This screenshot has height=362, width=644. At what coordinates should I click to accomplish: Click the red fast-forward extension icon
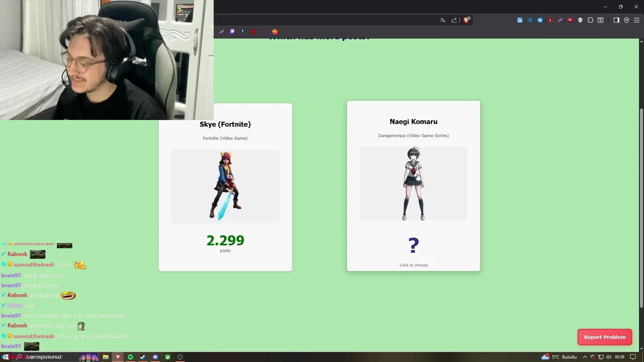[x=570, y=20]
